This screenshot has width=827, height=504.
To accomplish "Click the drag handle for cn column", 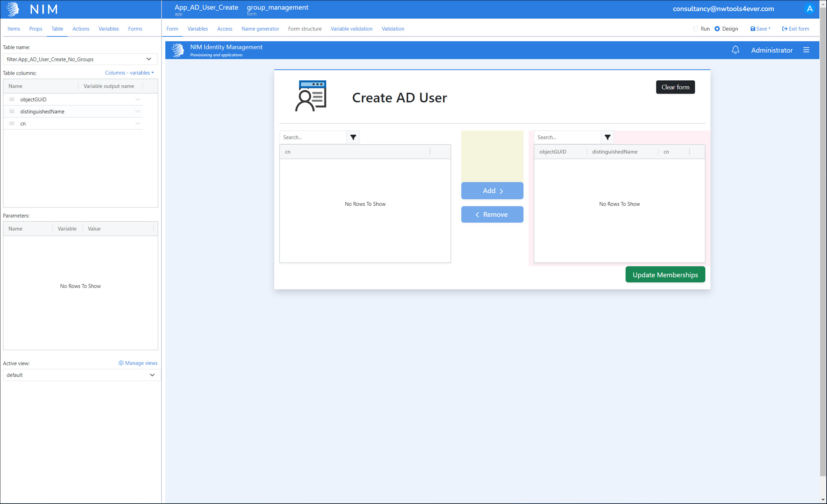I will pyautogui.click(x=12, y=124).
